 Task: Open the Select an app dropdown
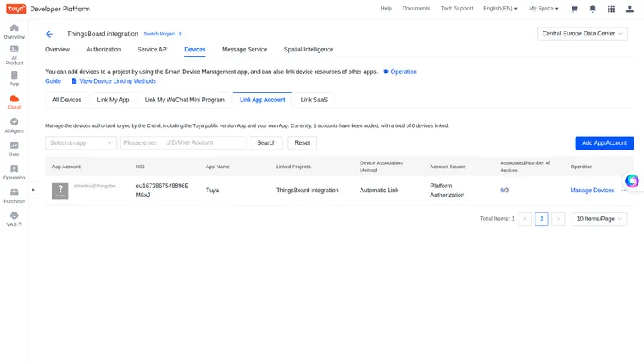(81, 143)
